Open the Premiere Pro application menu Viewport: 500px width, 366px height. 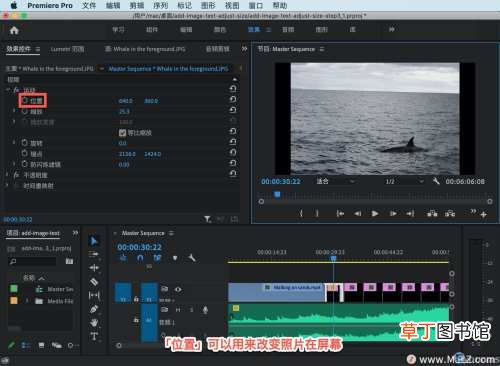(50, 5)
